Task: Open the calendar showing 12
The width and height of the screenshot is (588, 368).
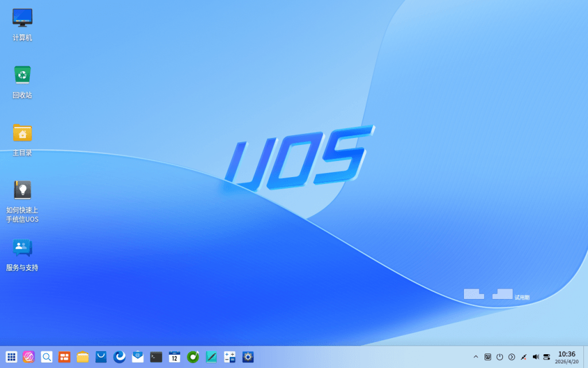Action: (x=175, y=356)
